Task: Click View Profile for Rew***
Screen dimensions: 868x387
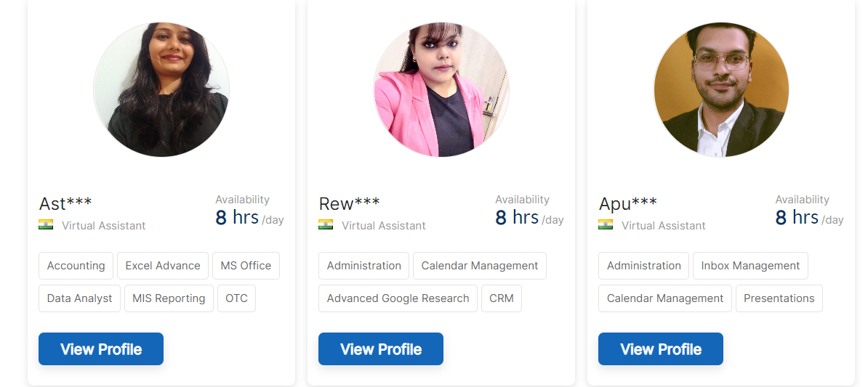Action: coord(381,349)
